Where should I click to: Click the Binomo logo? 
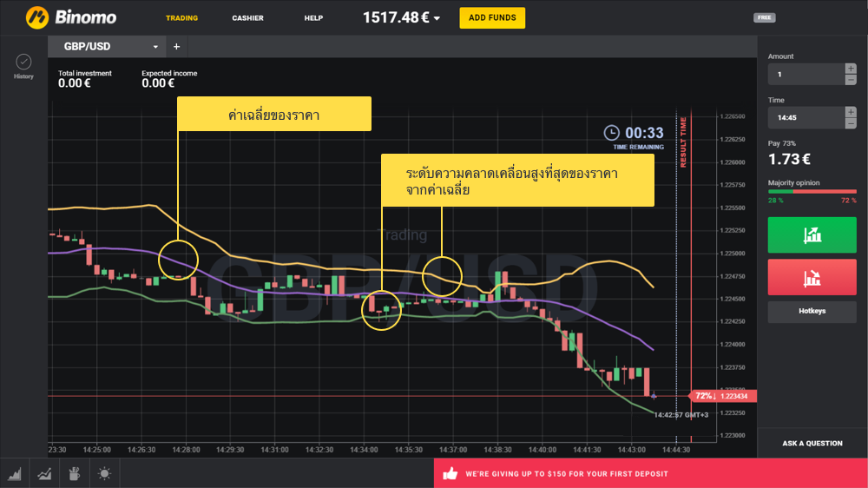[62, 17]
